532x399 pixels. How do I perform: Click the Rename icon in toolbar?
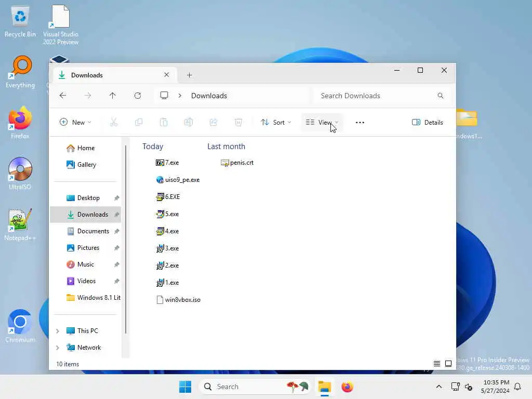pos(188,122)
